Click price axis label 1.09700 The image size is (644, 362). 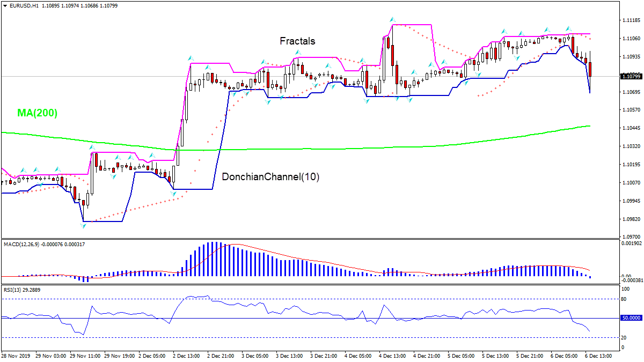pos(632,236)
